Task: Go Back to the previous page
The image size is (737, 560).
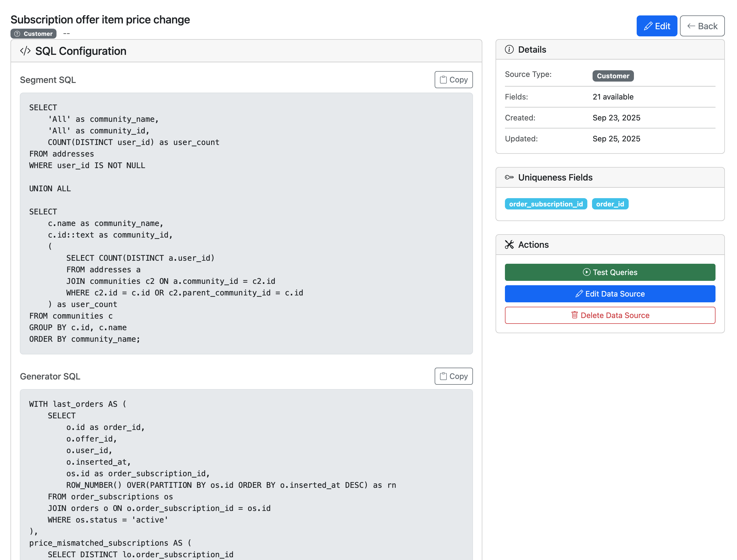Action: click(702, 26)
